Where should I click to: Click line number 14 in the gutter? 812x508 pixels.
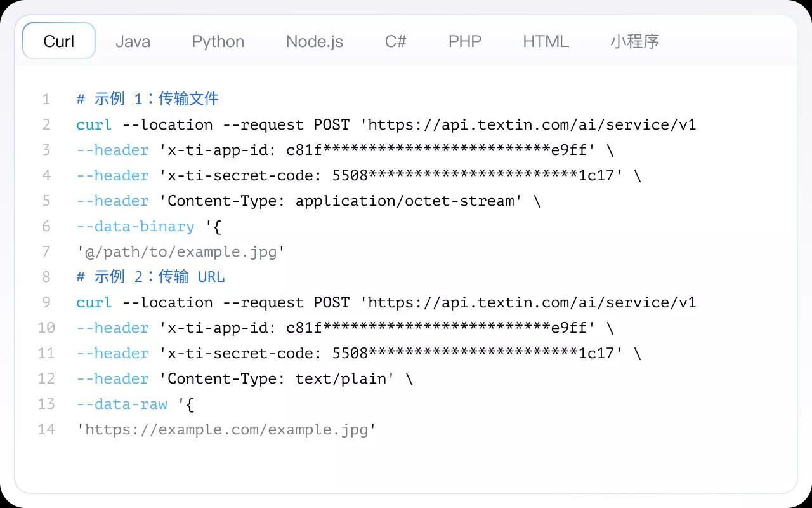46,429
